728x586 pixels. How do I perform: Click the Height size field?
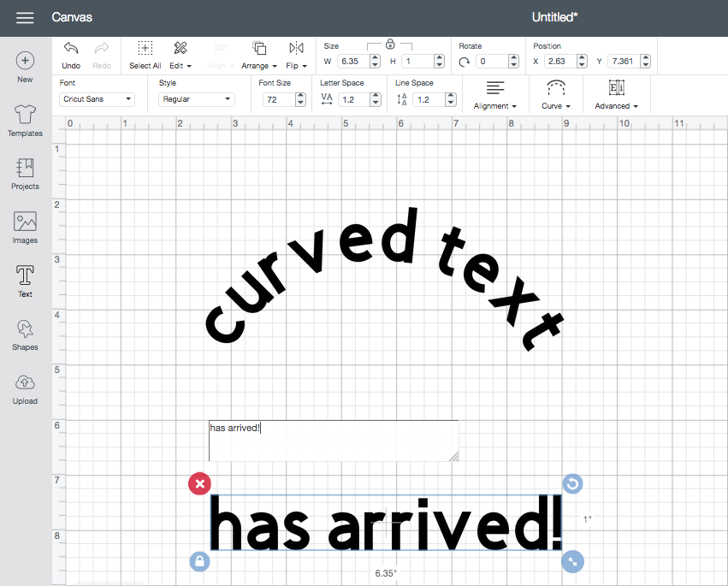coord(417,62)
